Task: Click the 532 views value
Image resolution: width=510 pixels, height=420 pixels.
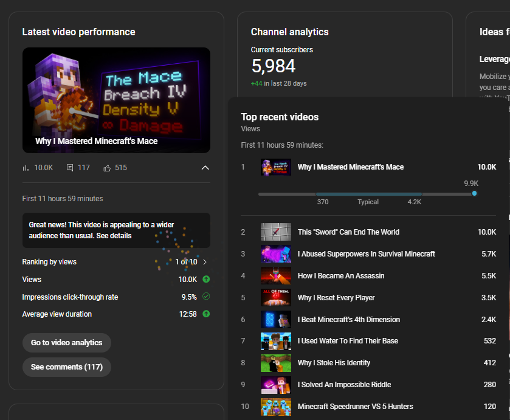Action: [x=490, y=341]
